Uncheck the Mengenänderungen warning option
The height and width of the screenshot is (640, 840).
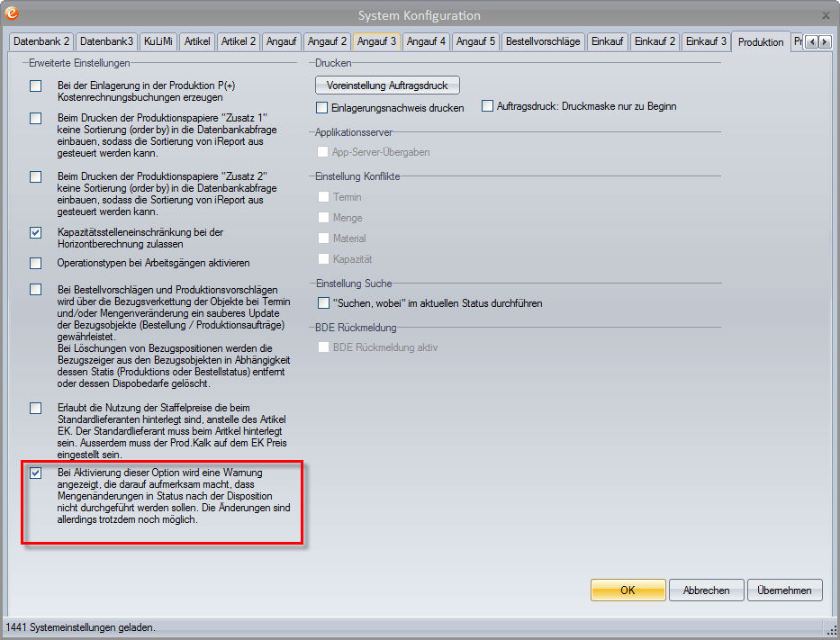tap(36, 473)
